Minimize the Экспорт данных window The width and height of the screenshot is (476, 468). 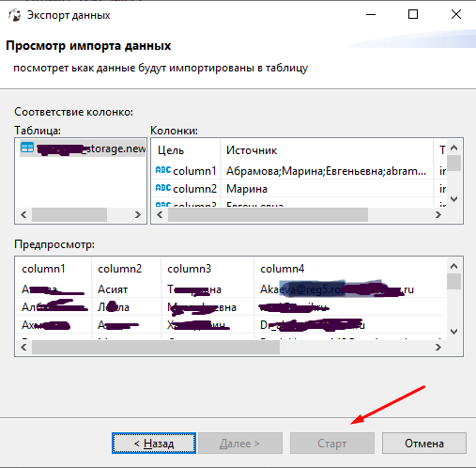click(371, 14)
